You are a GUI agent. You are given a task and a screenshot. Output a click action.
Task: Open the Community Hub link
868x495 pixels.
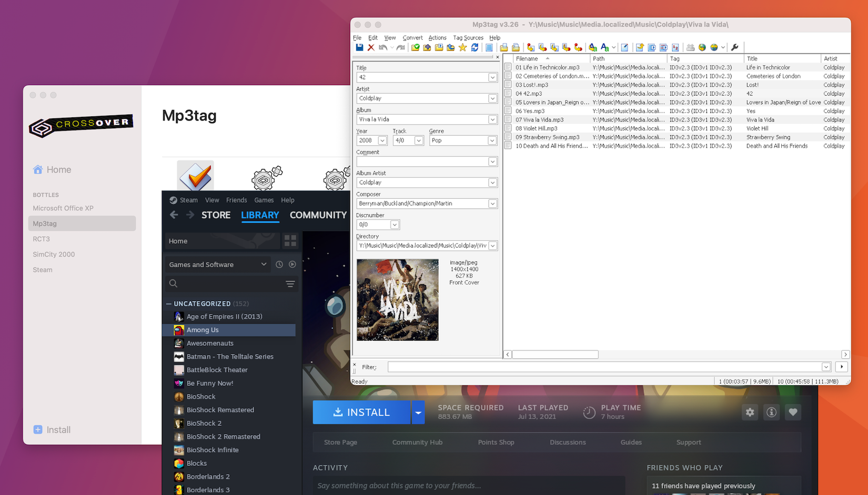point(417,442)
